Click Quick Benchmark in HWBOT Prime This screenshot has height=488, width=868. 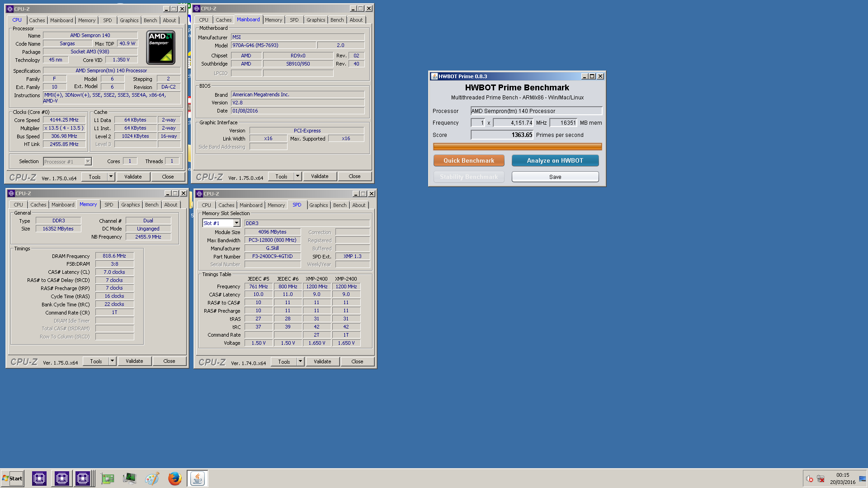(x=469, y=160)
